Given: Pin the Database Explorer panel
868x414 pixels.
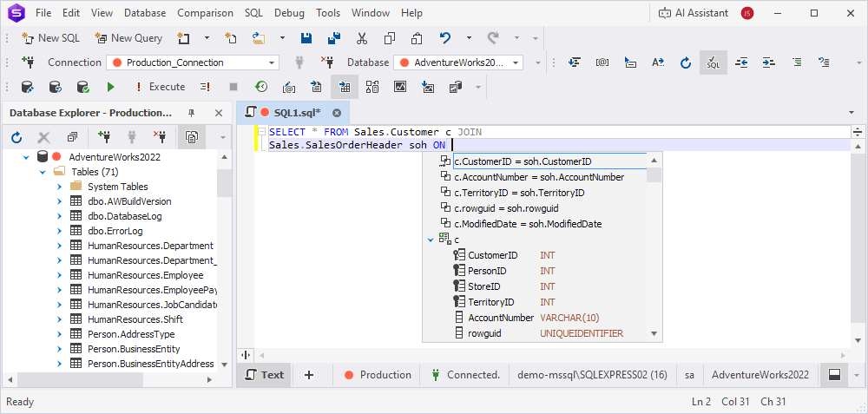Looking at the screenshot, I should pyautogui.click(x=192, y=113).
